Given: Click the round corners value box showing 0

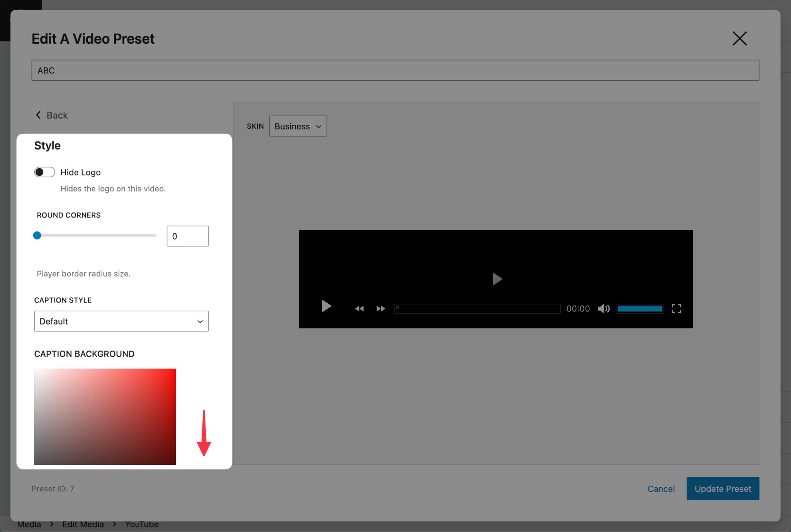Looking at the screenshot, I should (x=187, y=236).
